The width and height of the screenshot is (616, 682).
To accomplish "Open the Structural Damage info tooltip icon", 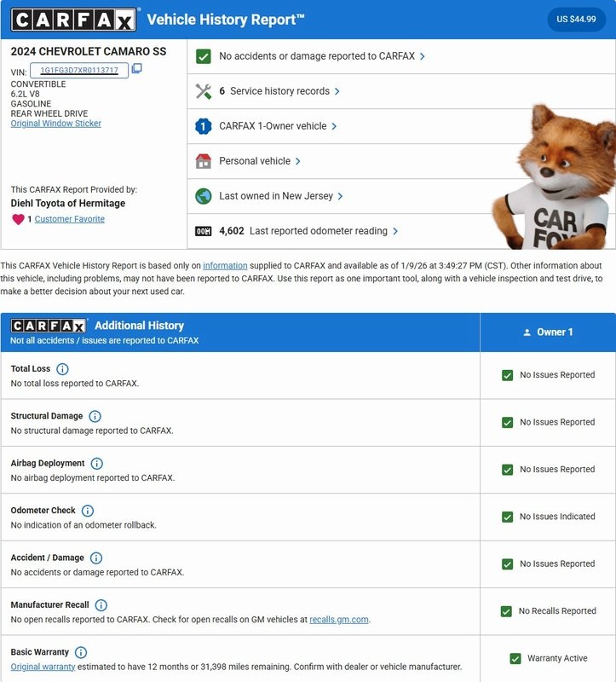I will point(95,417).
